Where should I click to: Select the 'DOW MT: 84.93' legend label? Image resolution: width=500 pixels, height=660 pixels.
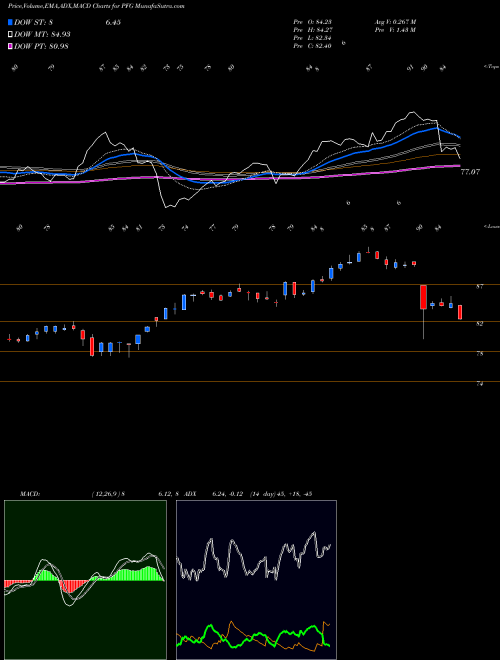(42, 34)
